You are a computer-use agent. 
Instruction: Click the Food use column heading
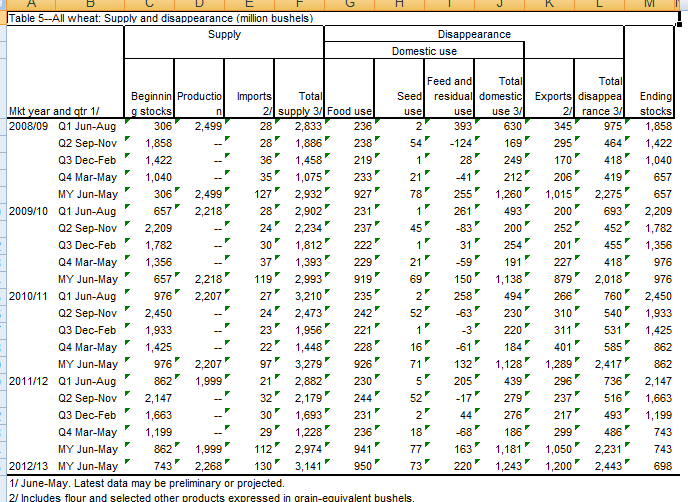350,111
